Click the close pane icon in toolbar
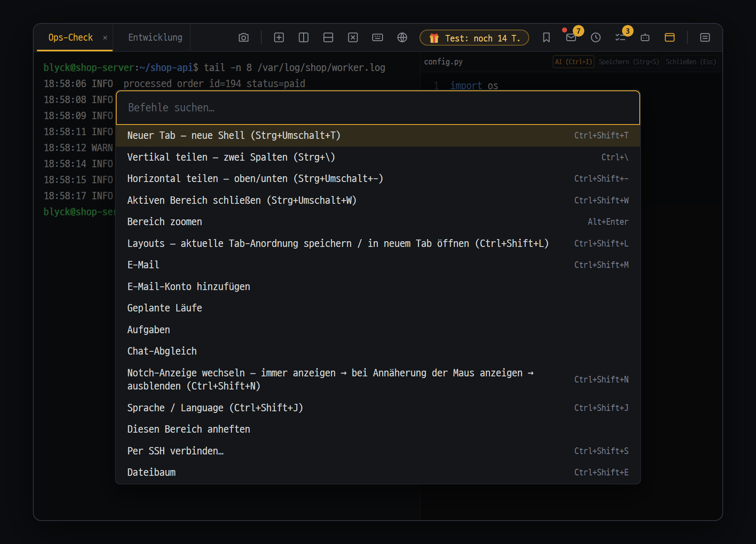Image resolution: width=756 pixels, height=544 pixels. pos(353,38)
